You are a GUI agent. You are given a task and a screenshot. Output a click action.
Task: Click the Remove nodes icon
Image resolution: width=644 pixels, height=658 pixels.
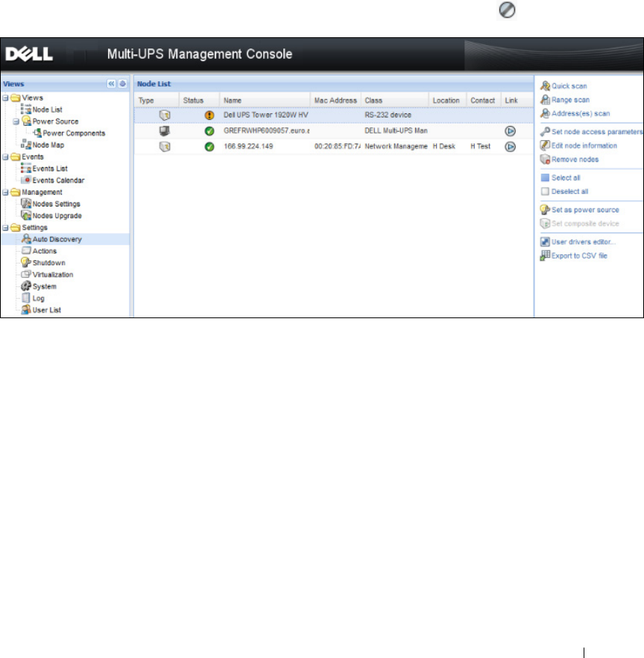coord(545,159)
